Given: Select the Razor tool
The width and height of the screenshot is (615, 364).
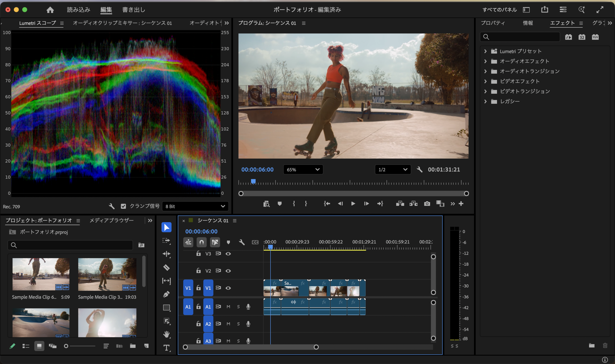Looking at the screenshot, I should [166, 267].
